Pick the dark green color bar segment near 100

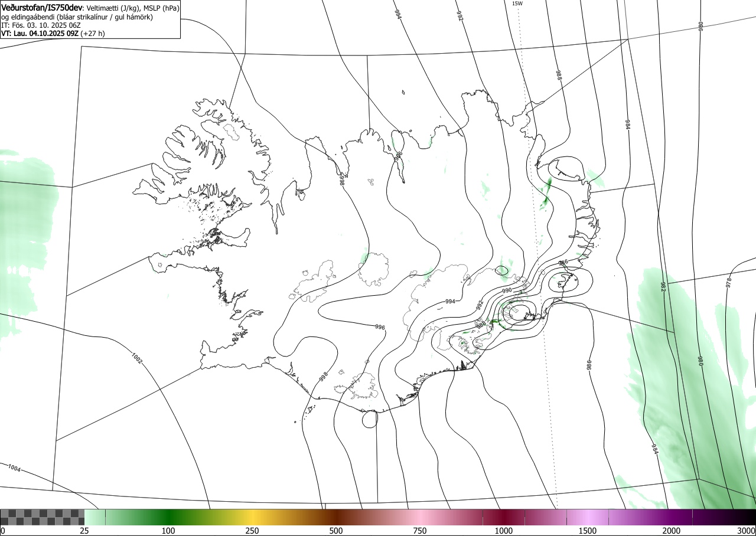coord(168,517)
